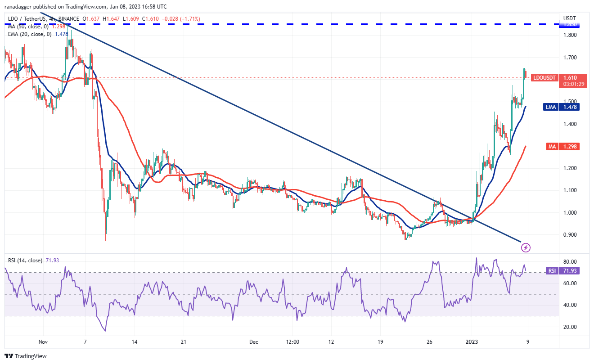Click the 80.00 level on RSI scale
Screen dimensions: 594x364
coord(570,261)
